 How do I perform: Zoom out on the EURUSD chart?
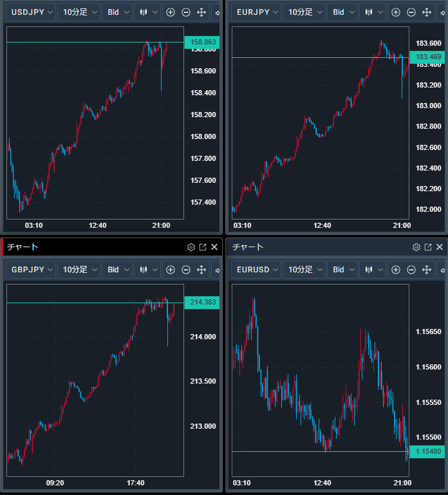coord(411,270)
